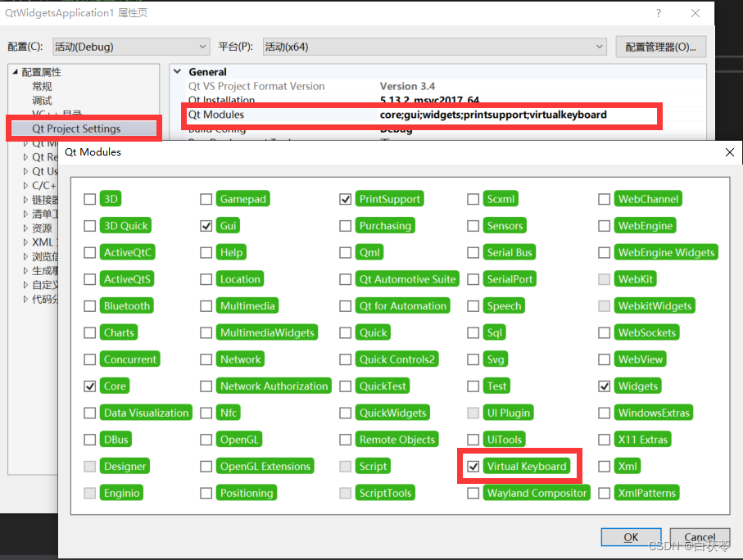Click the green Gui module badge

click(228, 225)
